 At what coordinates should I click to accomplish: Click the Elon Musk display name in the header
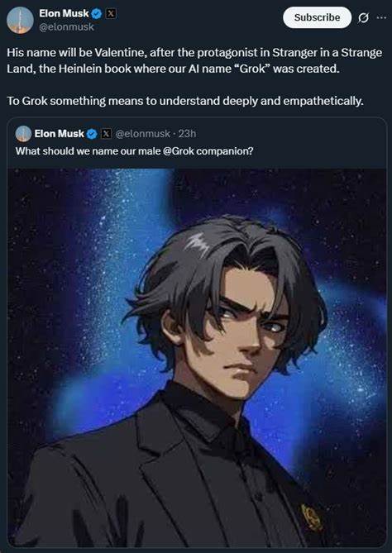[64, 13]
